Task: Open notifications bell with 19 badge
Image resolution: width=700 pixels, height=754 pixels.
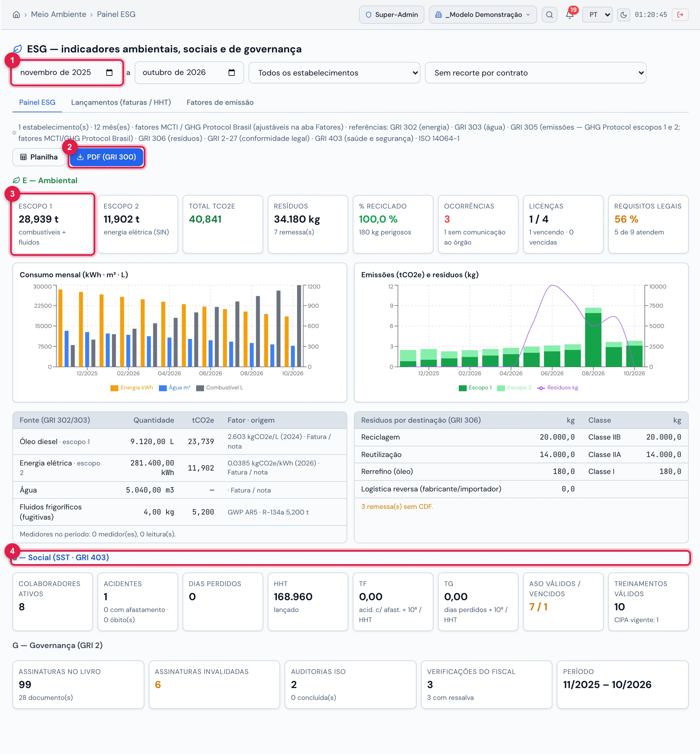Action: pos(570,14)
